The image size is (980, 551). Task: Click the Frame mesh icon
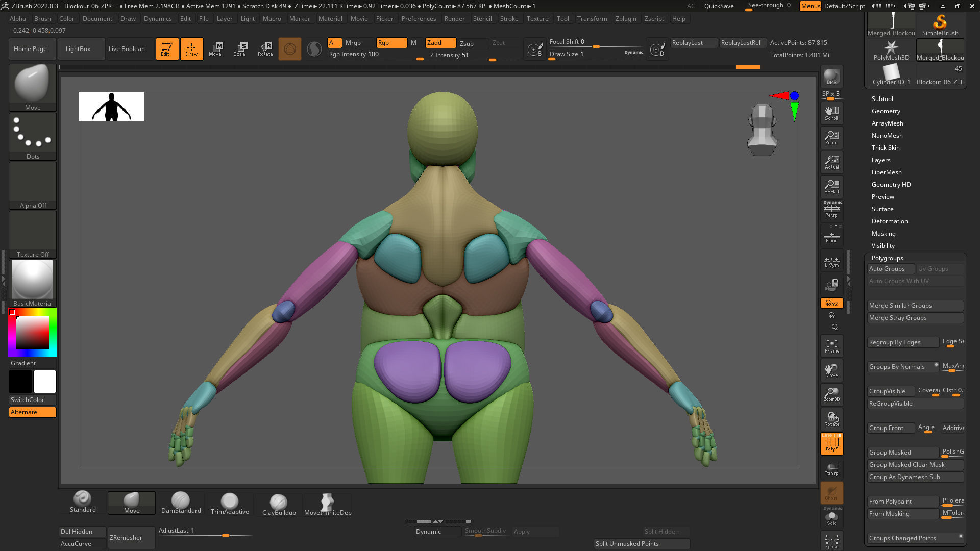(x=831, y=346)
